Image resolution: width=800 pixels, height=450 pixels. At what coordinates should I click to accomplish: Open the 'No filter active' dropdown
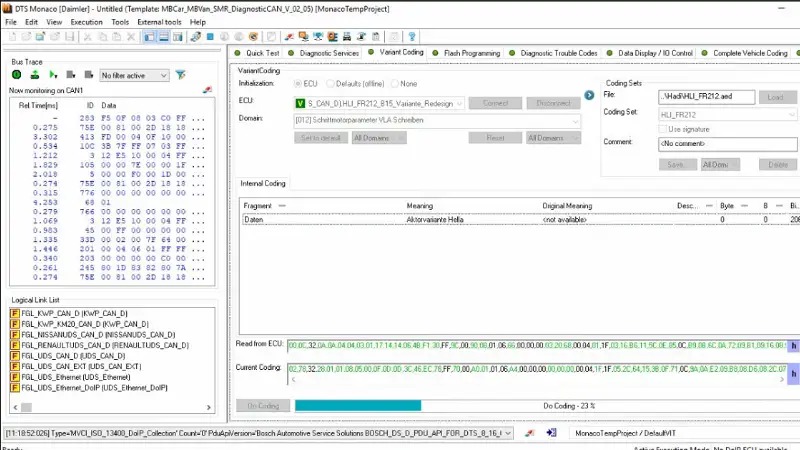point(165,75)
